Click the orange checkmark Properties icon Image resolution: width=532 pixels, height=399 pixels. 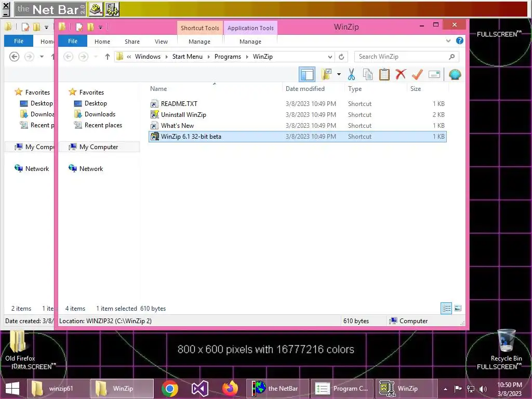click(417, 74)
